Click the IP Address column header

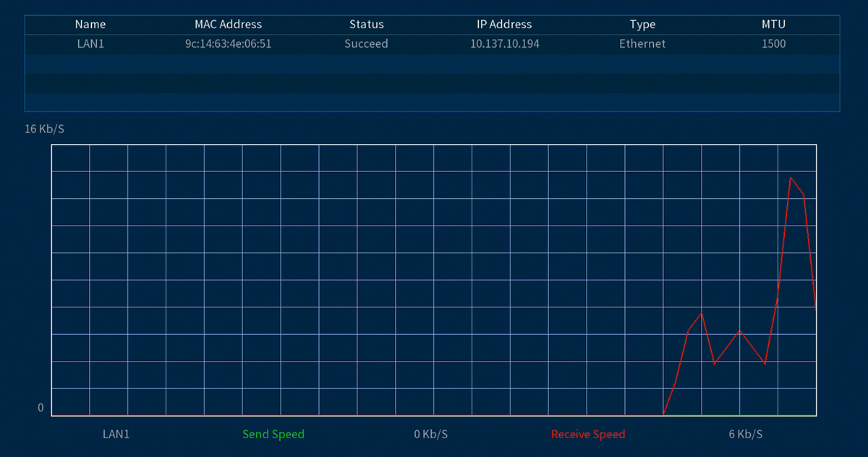point(504,25)
